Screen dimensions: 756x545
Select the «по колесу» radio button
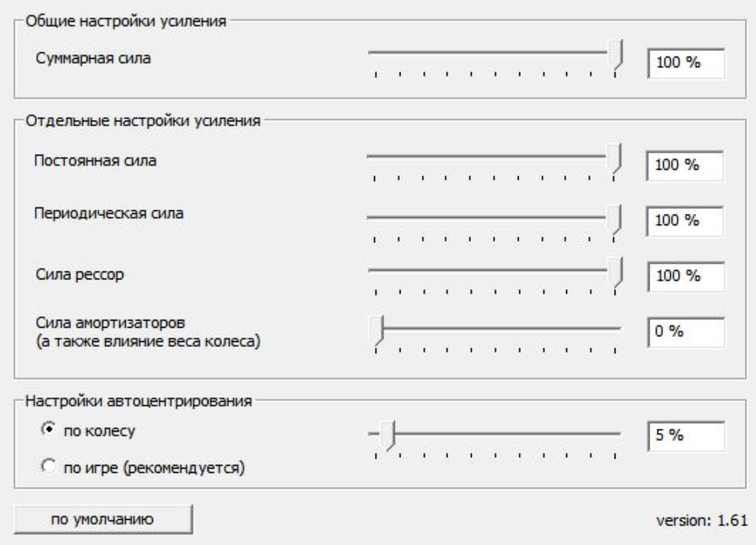tap(46, 429)
